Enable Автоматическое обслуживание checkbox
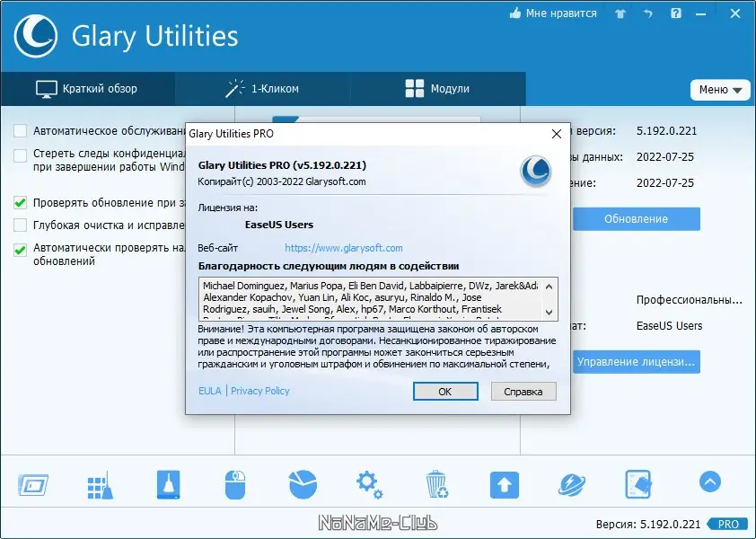Viewport: 756px width, 539px height. tap(20, 130)
